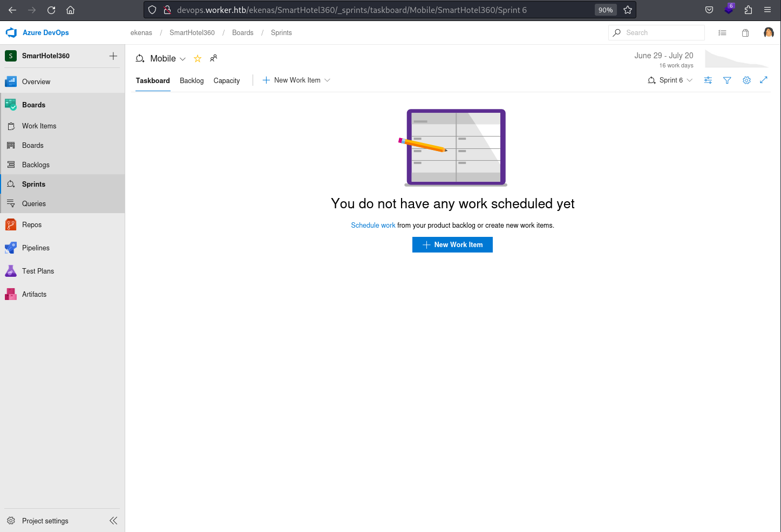Show Mobile team members icon
The image size is (781, 532).
(x=214, y=58)
